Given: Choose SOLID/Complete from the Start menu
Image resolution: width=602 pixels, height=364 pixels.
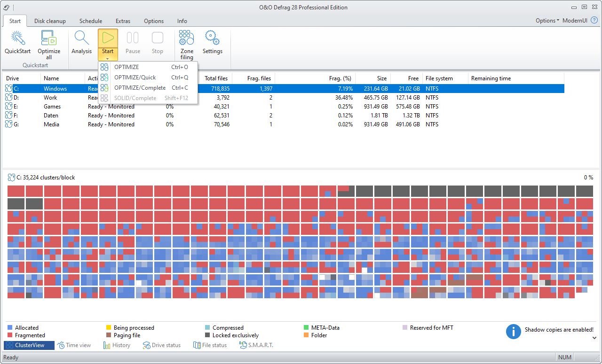Looking at the screenshot, I should 148,98.
